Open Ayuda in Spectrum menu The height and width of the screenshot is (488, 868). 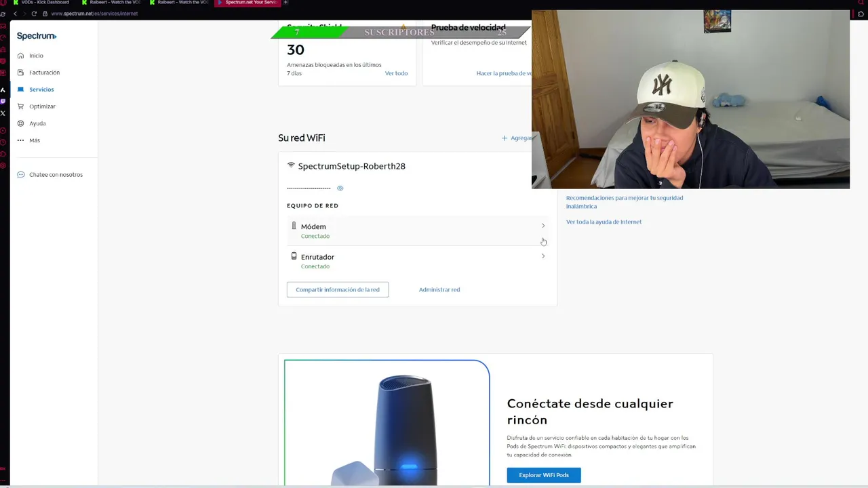(x=37, y=123)
